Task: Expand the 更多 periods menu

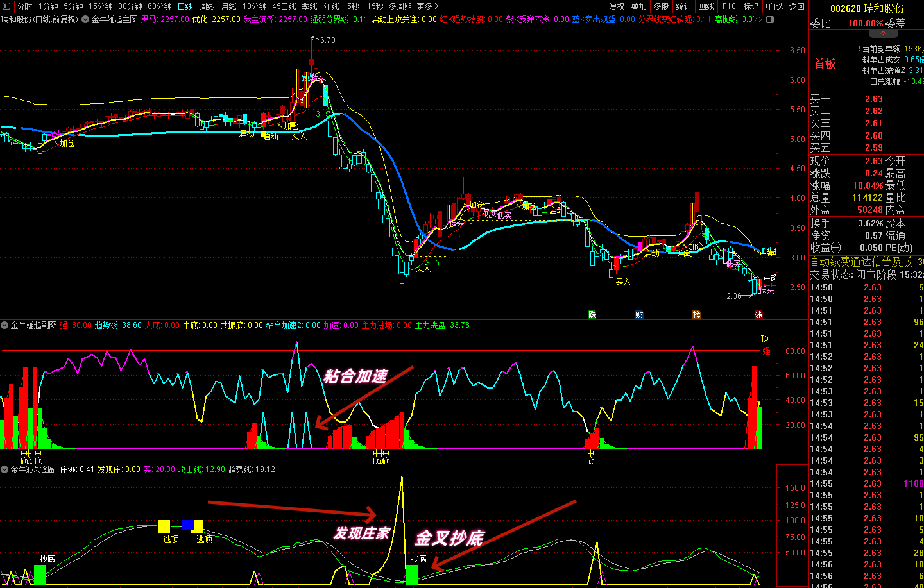Action: [427, 6]
